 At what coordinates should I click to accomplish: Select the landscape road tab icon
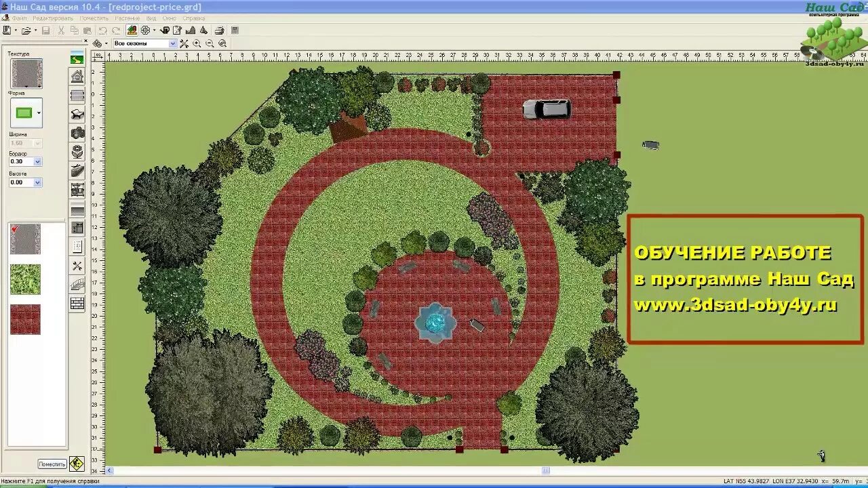[x=77, y=58]
